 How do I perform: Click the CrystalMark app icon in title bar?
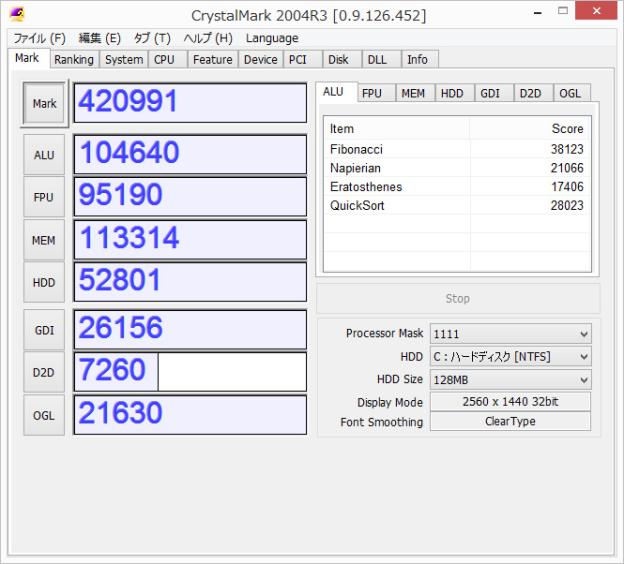[x=17, y=14]
